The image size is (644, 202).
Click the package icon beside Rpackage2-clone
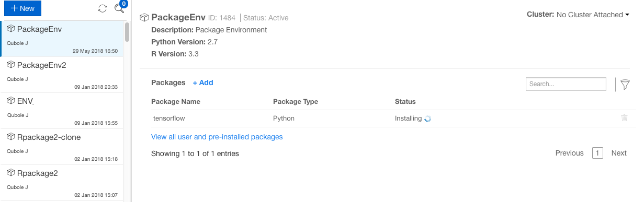[10, 137]
